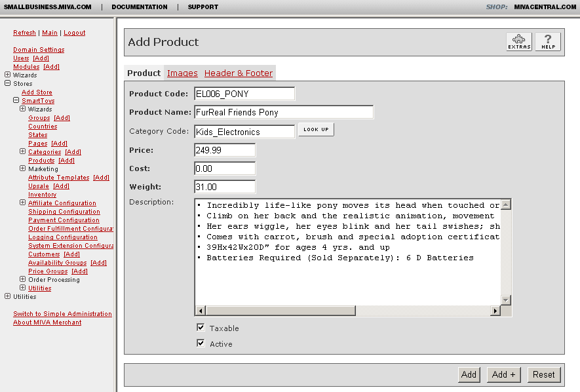Open the Upsale link
The width and height of the screenshot is (580, 392).
tap(39, 186)
